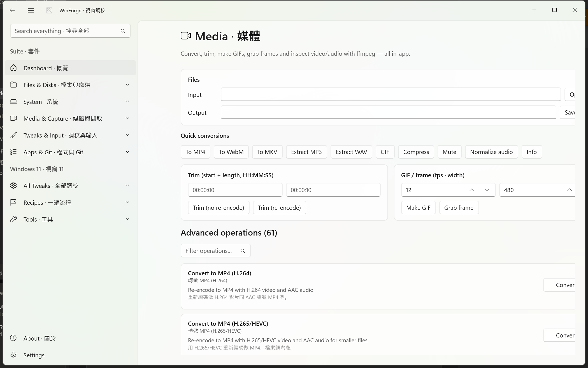Image resolution: width=588 pixels, height=368 pixels.
Task: Click the Settings gear icon
Action: point(13,355)
